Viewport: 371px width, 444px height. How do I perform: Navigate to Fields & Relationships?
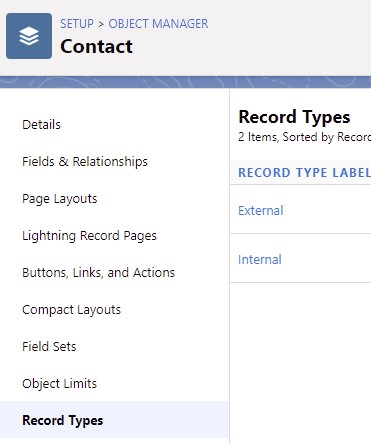click(x=85, y=162)
